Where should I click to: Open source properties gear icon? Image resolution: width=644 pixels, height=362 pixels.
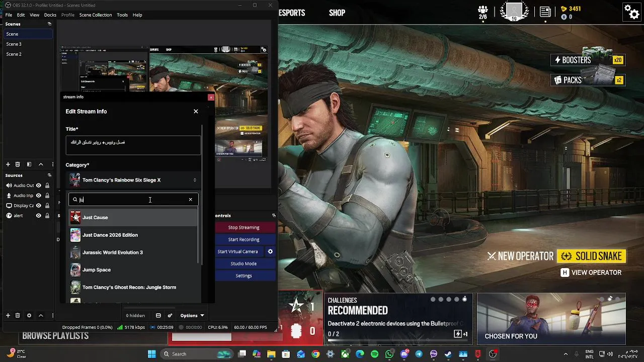[x=29, y=315]
